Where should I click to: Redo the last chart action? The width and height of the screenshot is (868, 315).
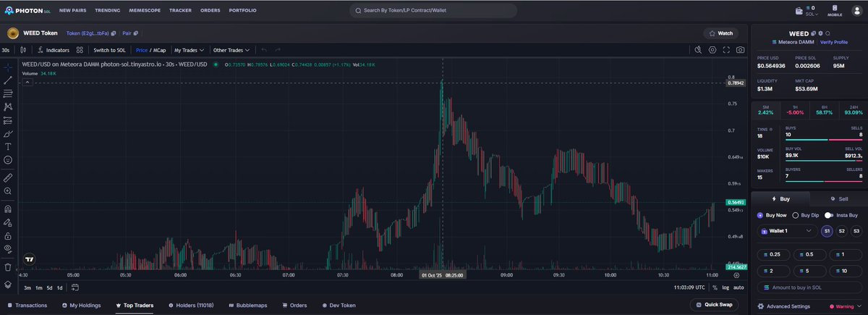click(278, 50)
